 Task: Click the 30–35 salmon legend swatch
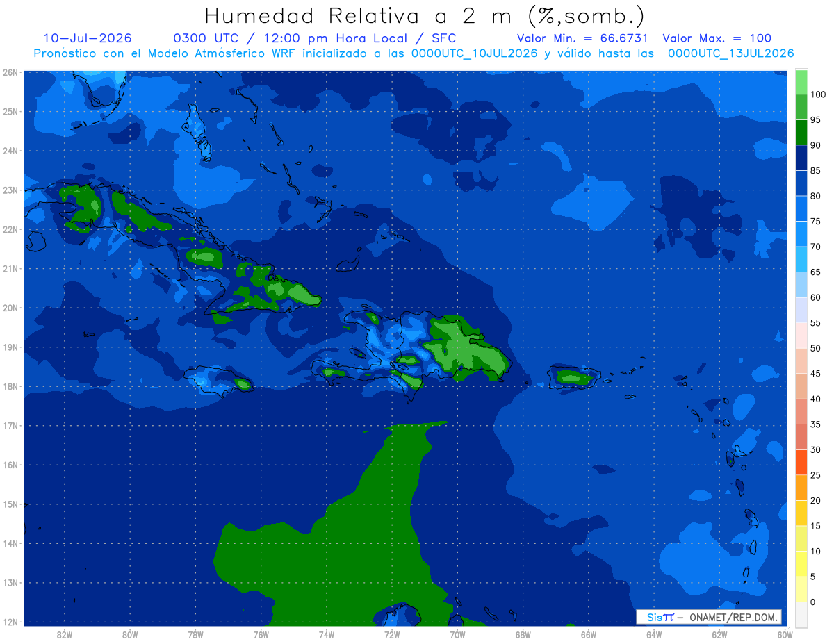(x=801, y=436)
